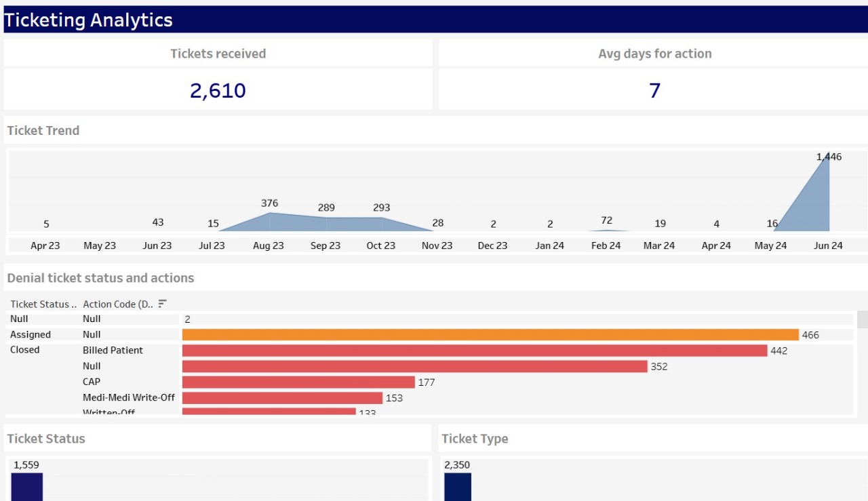Click the Apr 24 axis label

[x=716, y=245]
